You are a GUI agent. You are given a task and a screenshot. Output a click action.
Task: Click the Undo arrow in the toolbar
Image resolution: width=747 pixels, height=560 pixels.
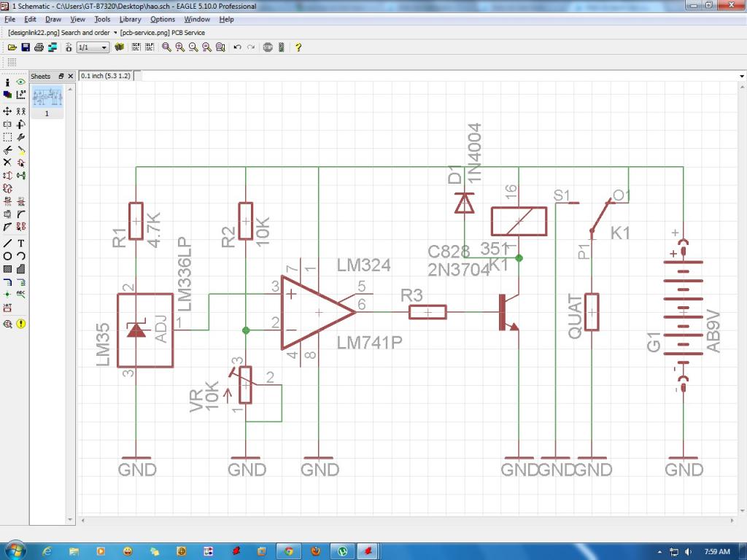[237, 47]
